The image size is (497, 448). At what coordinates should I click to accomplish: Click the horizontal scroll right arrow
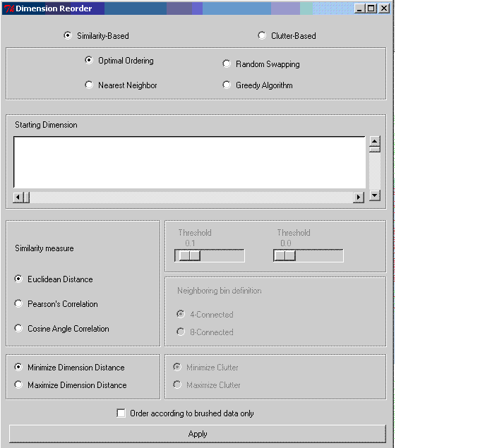click(359, 198)
